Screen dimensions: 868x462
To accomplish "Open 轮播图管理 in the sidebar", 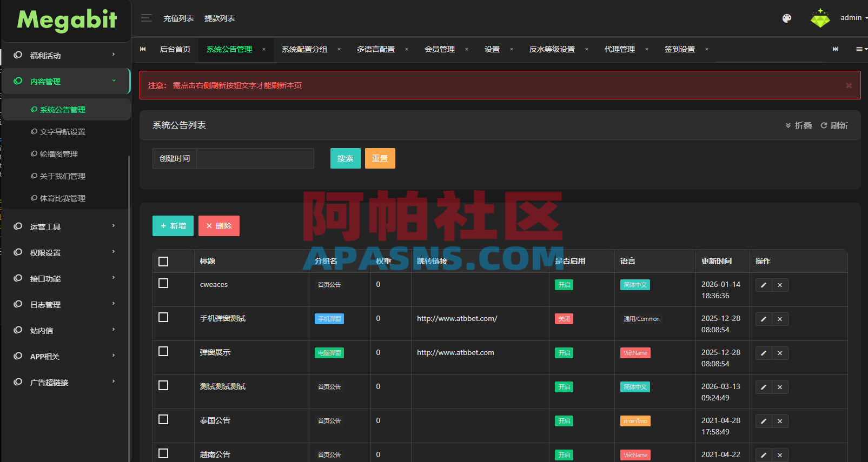I will point(58,154).
